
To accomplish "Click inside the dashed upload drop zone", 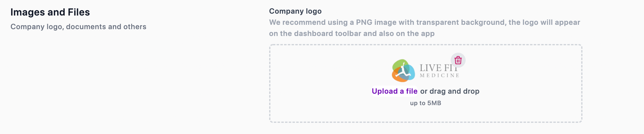I will point(426,83).
